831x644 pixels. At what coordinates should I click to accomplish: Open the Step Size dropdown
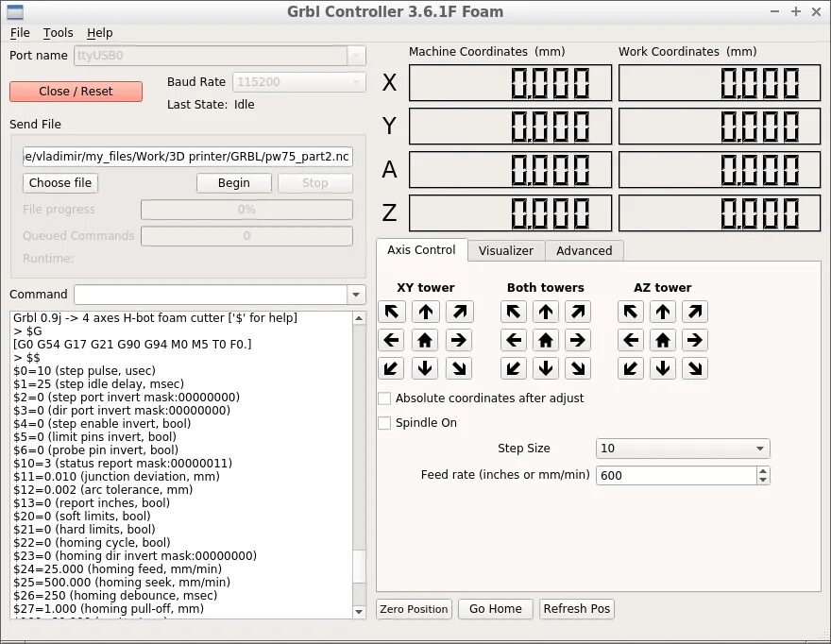pos(683,449)
